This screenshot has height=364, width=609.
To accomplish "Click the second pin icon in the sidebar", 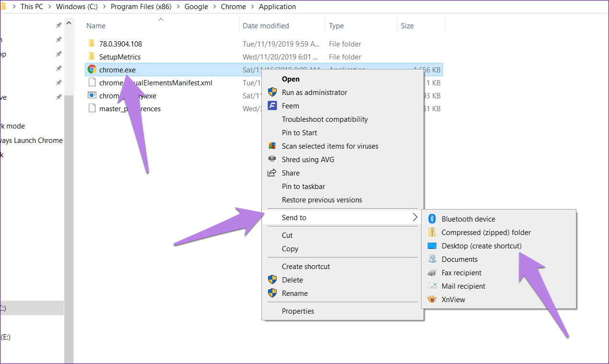I will click(x=59, y=39).
